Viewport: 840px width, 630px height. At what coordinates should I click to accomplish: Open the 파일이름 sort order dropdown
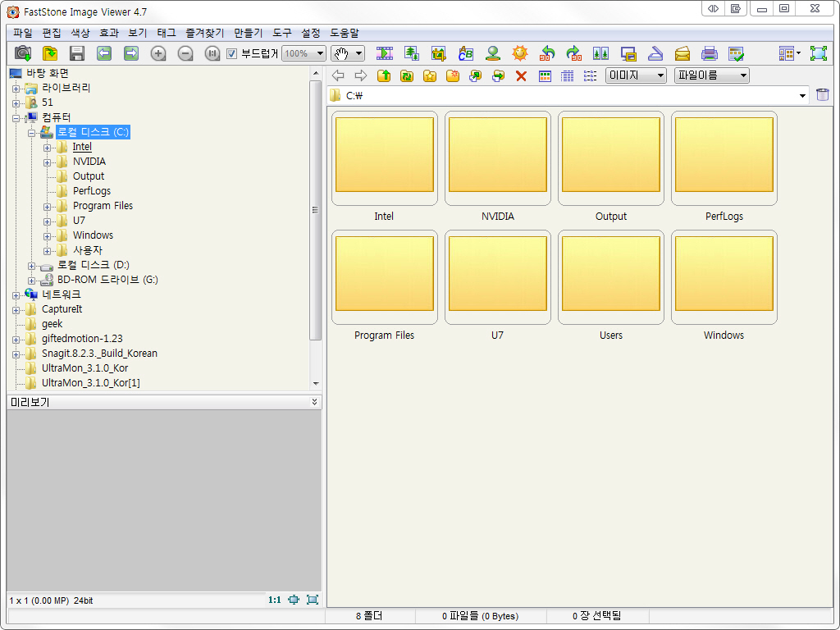point(712,75)
